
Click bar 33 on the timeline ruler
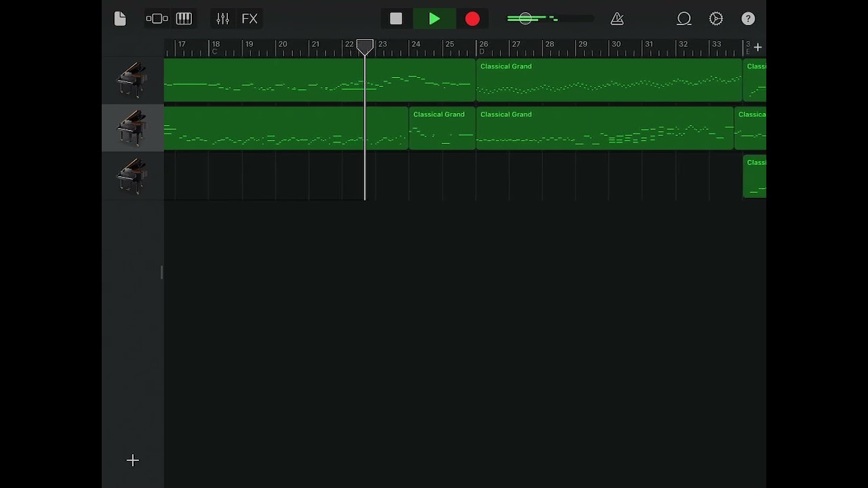[716, 45]
